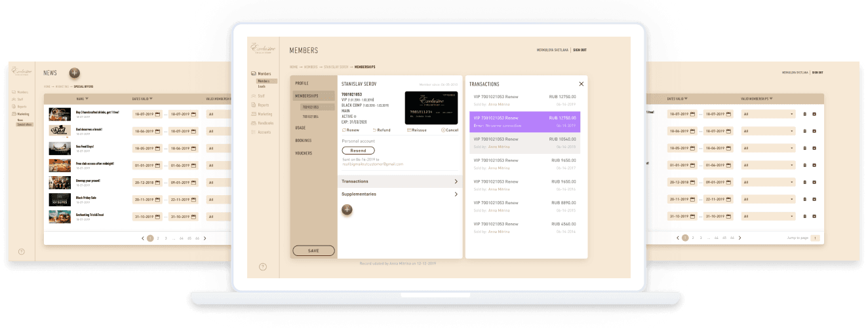Open Handbooks in the Members sidebar
The width and height of the screenshot is (868, 328).
pos(266,123)
